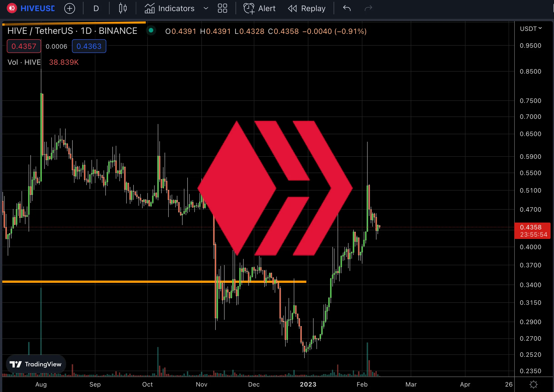Click the spread value 0.0006
The height and width of the screenshot is (392, 554).
pos(57,46)
